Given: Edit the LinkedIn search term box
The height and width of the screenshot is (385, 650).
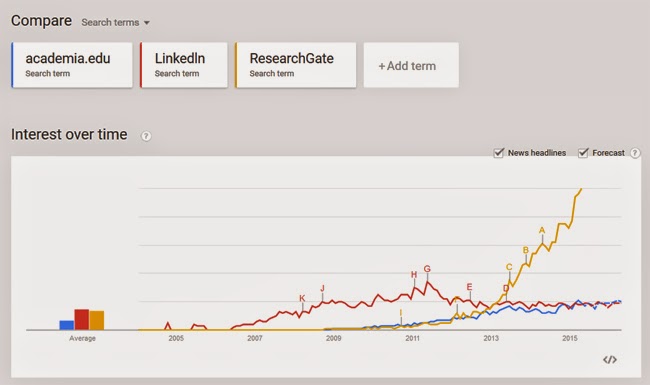Looking at the screenshot, I should tap(184, 65).
